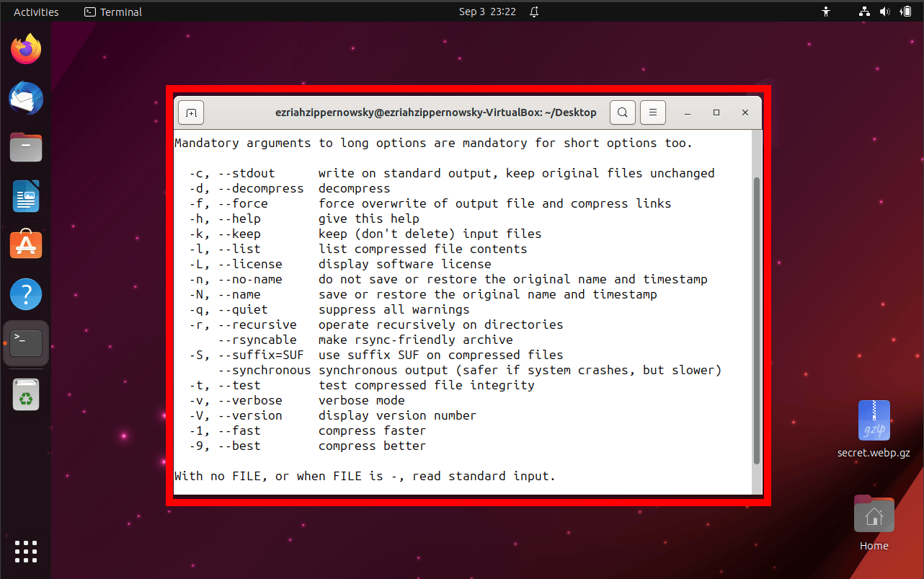Viewport: 924px width, 579px height.
Task: Launch LibreOffice Writer from the dock
Action: [x=25, y=196]
